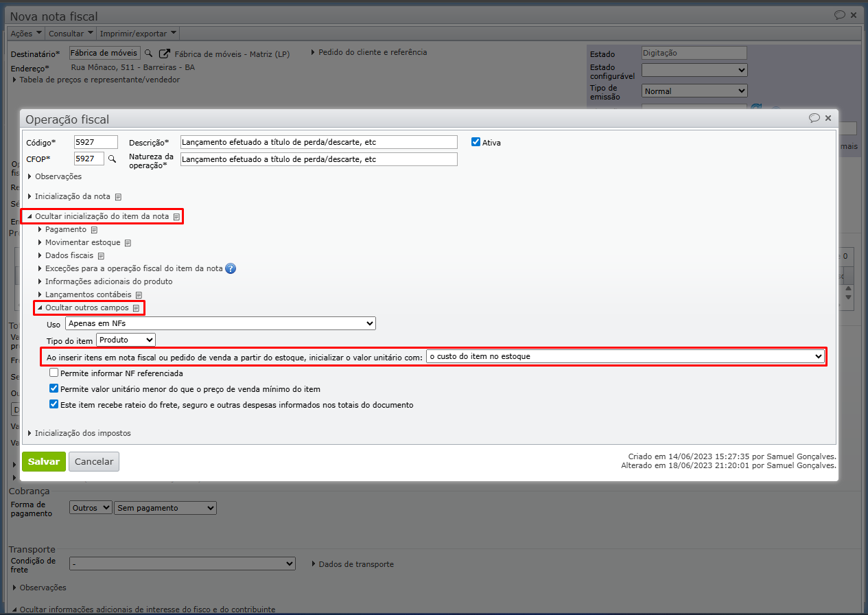Expand the Observações section in Operação fiscal
This screenshot has height=615, width=868.
(54, 177)
